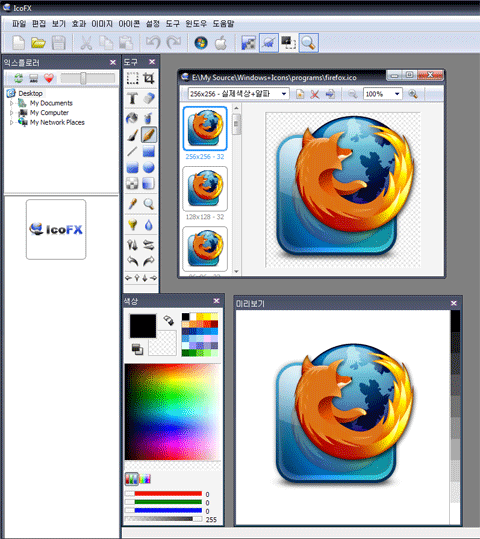The image size is (480, 539).
Task: Click the Apple Macintosh icon button
Action: click(220, 43)
